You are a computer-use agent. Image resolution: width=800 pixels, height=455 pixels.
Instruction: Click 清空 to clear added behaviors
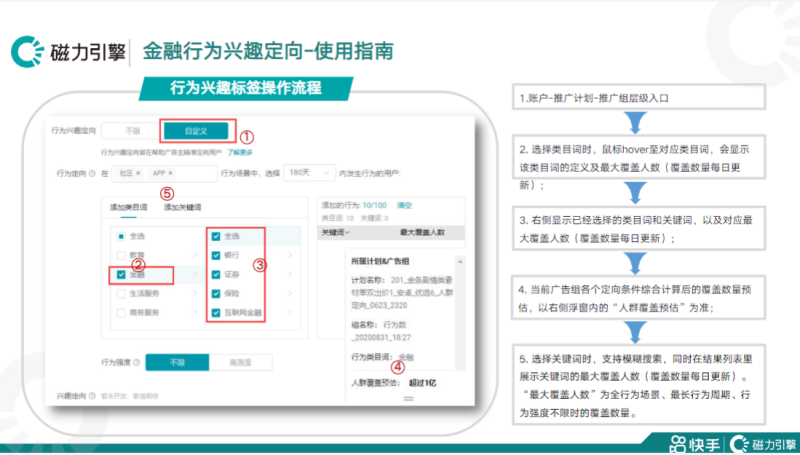point(404,205)
